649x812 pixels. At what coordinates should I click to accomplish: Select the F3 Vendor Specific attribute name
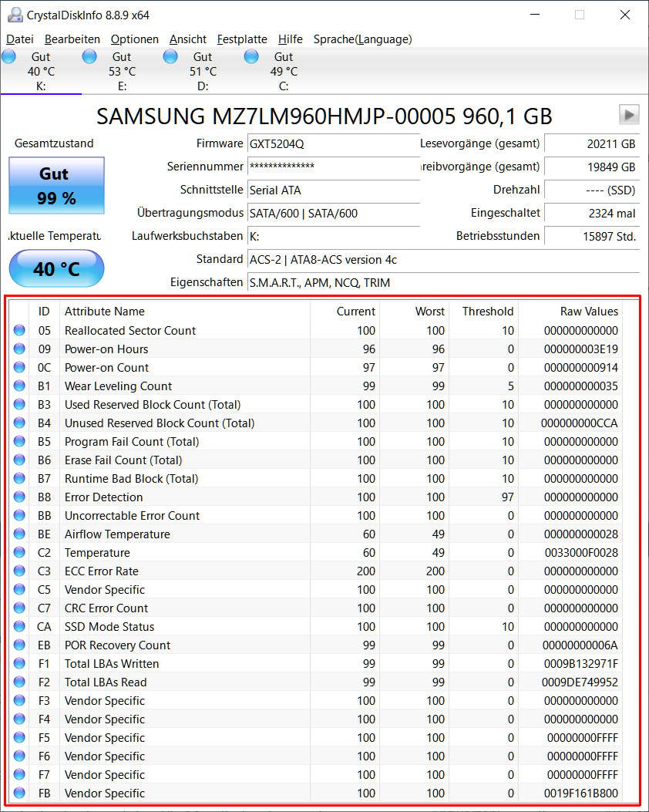pos(105,701)
